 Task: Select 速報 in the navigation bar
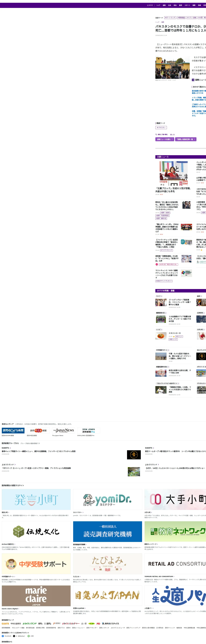[164, 5]
